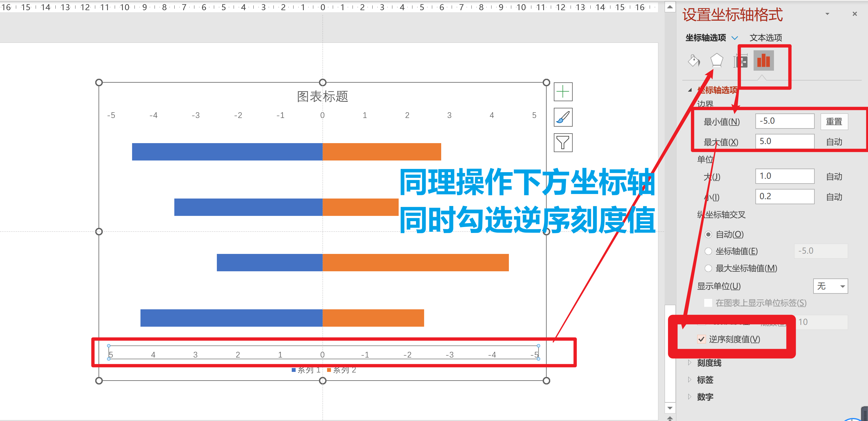
Task: Open the Size & Properties tab icon
Action: pos(741,61)
